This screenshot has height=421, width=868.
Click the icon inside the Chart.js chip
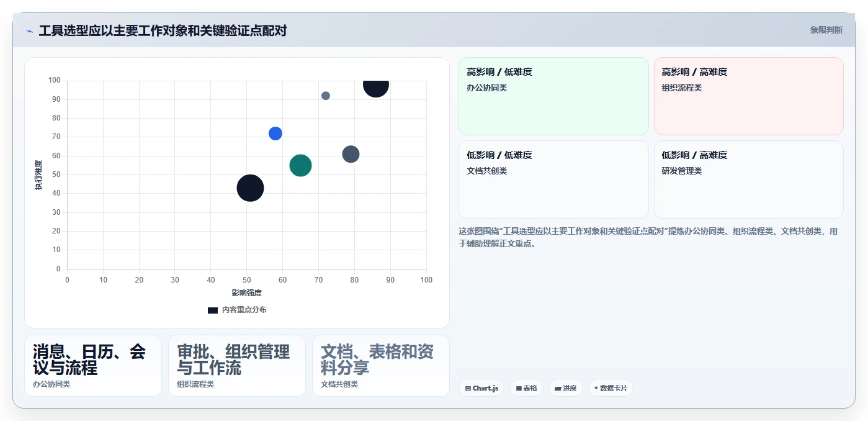tap(468, 389)
